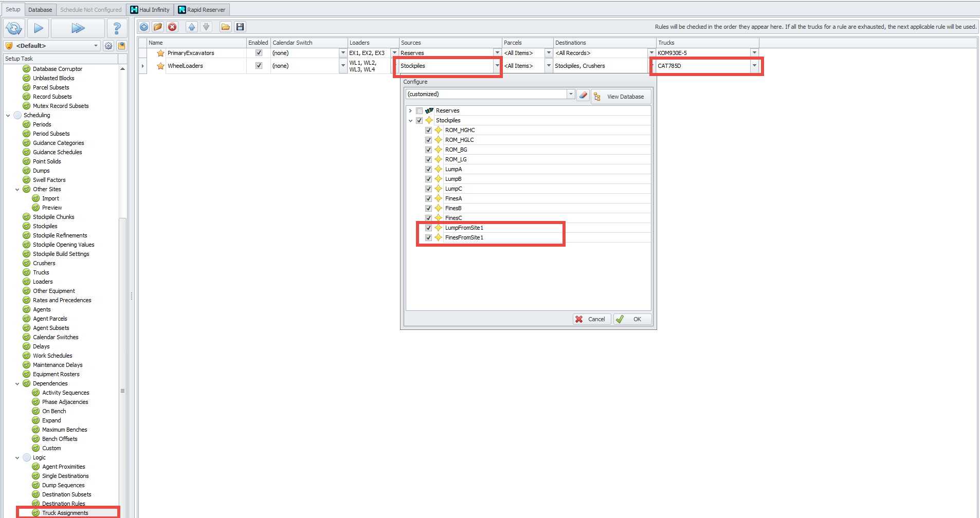Select Truck Assignments in the Setup Task tree
Image resolution: width=980 pixels, height=518 pixels.
[x=65, y=513]
